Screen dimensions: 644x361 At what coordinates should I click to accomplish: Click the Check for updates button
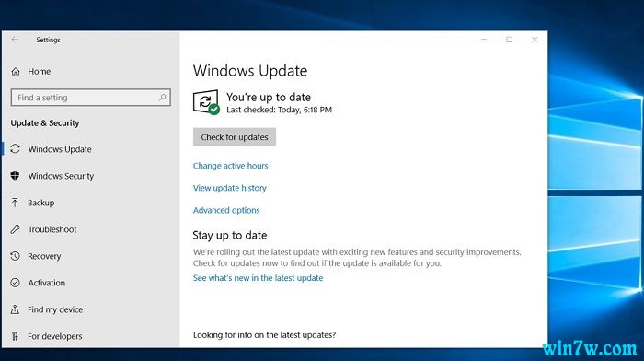[235, 137]
